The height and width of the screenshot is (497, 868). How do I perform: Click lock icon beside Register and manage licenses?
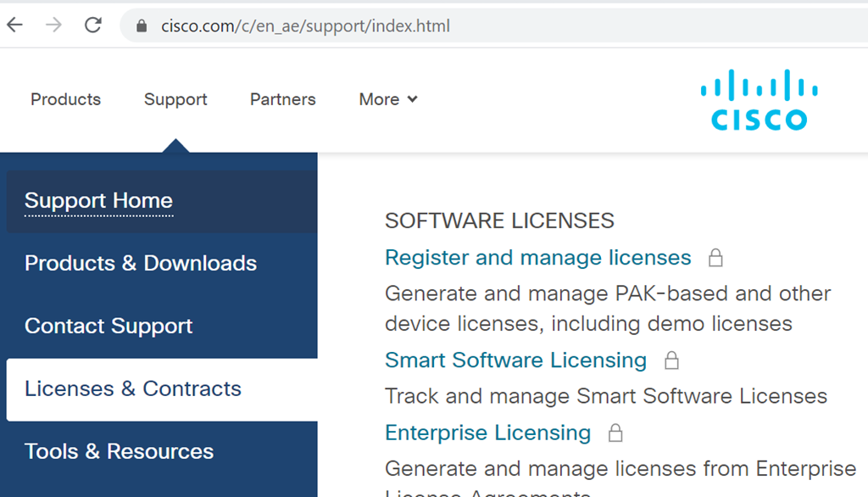[715, 258]
